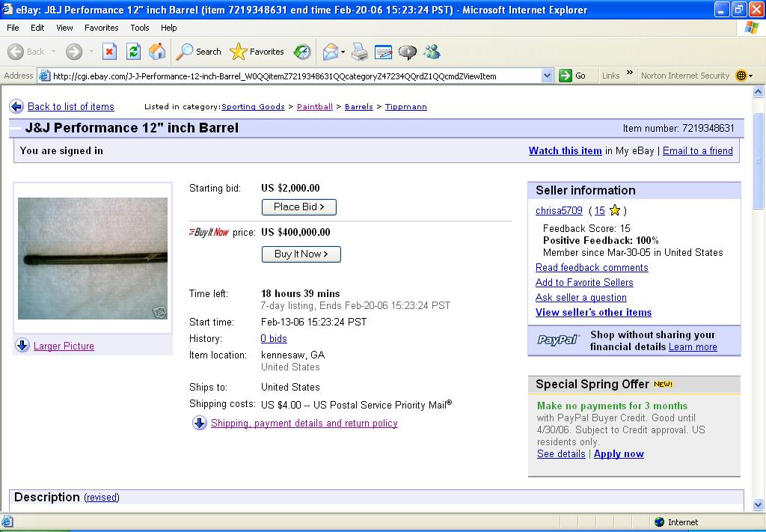Click the yellow feedback star icon

point(615,210)
